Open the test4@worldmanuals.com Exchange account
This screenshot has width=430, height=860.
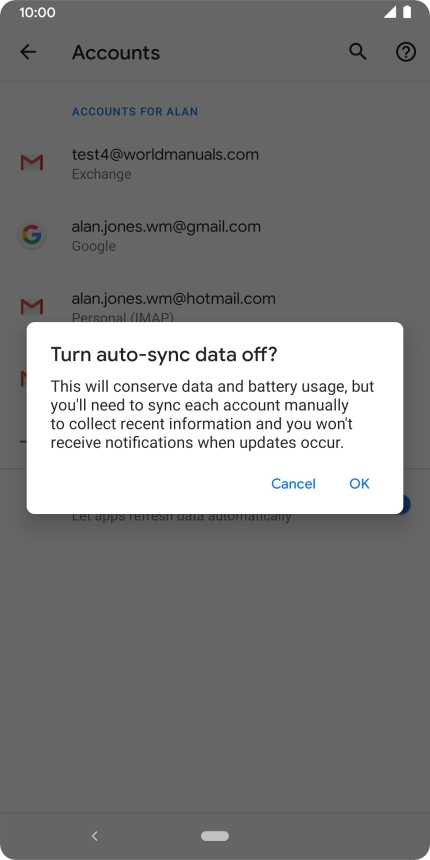click(x=215, y=163)
